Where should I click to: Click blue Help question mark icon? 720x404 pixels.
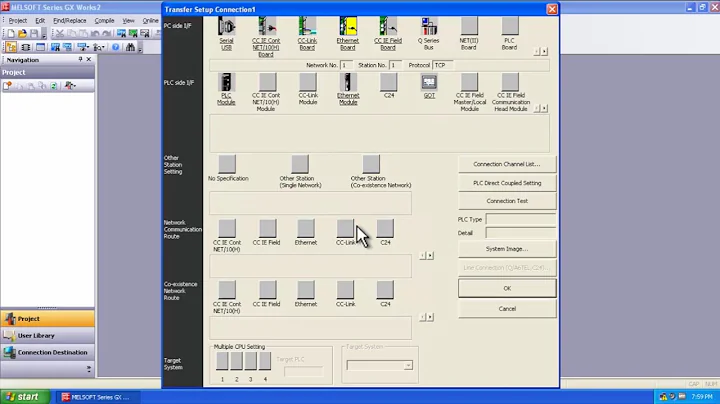click(x=116, y=47)
